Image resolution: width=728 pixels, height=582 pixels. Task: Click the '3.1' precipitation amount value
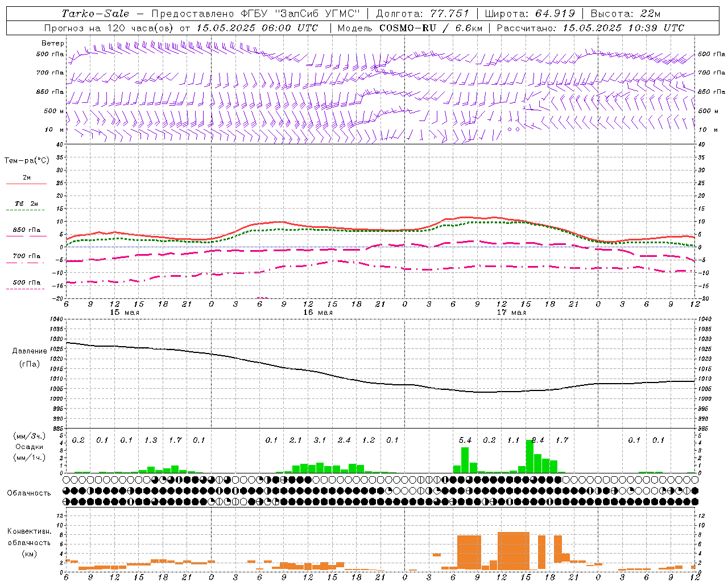pyautogui.click(x=320, y=440)
